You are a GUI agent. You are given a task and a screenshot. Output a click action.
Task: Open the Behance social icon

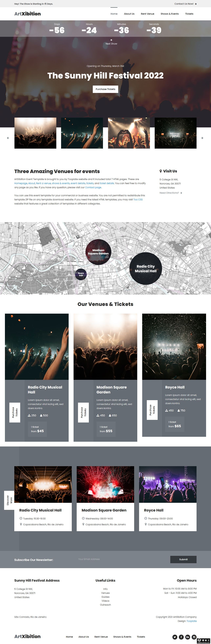click(188, 637)
